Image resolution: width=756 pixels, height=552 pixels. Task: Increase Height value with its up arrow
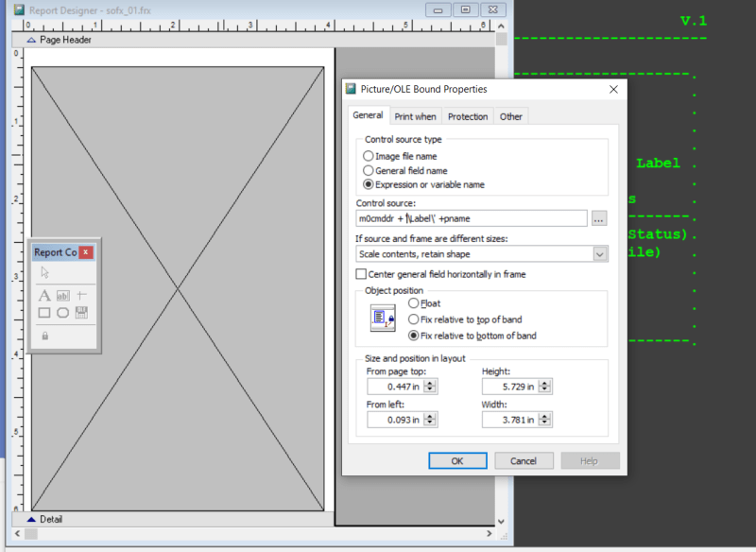546,382
